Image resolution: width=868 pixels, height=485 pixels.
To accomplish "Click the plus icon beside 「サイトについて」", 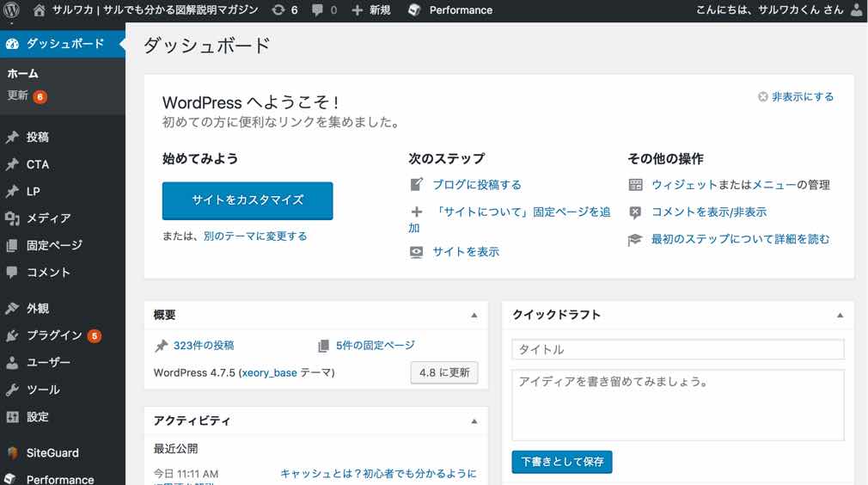I will point(416,212).
